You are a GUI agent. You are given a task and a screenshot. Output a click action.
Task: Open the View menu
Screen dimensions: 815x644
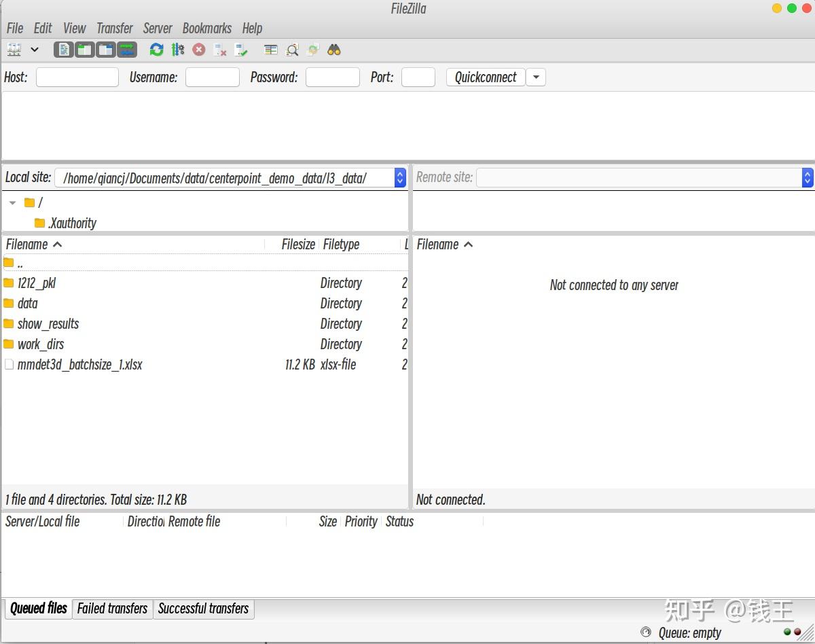point(75,29)
